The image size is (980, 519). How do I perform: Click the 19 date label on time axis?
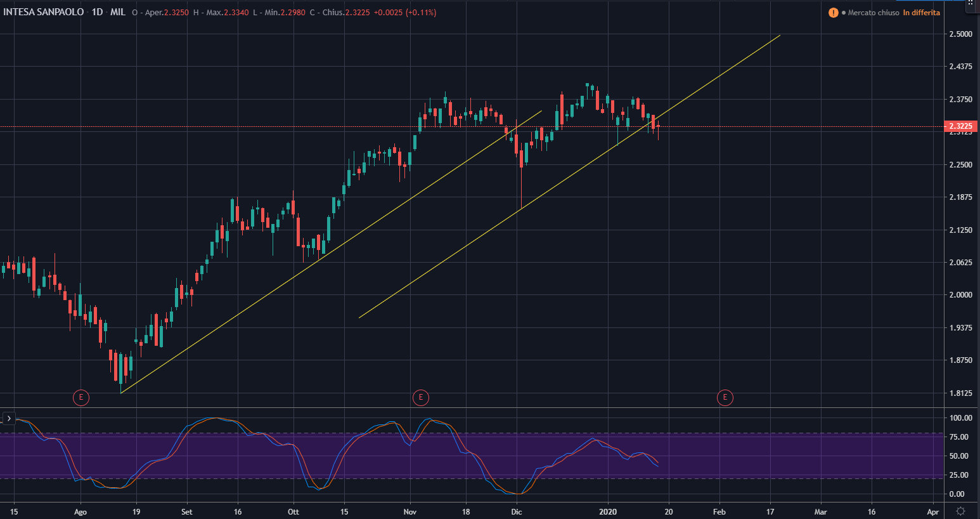[x=136, y=511]
